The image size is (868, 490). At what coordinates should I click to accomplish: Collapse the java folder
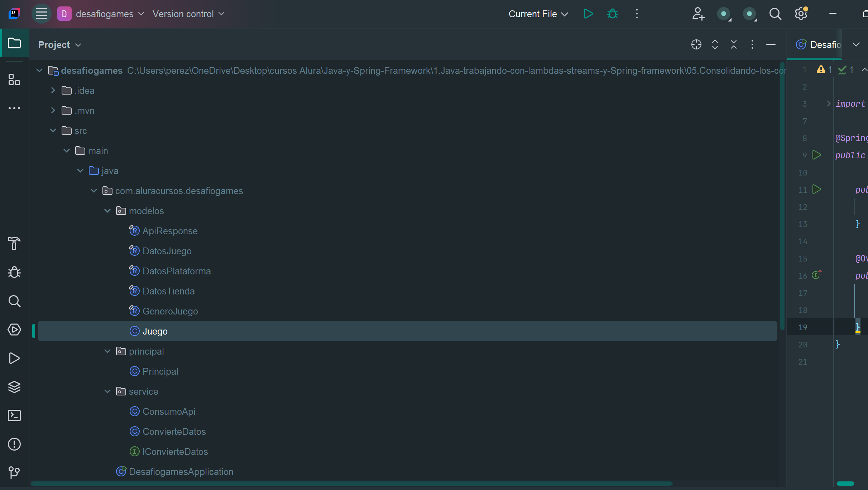pos(80,171)
